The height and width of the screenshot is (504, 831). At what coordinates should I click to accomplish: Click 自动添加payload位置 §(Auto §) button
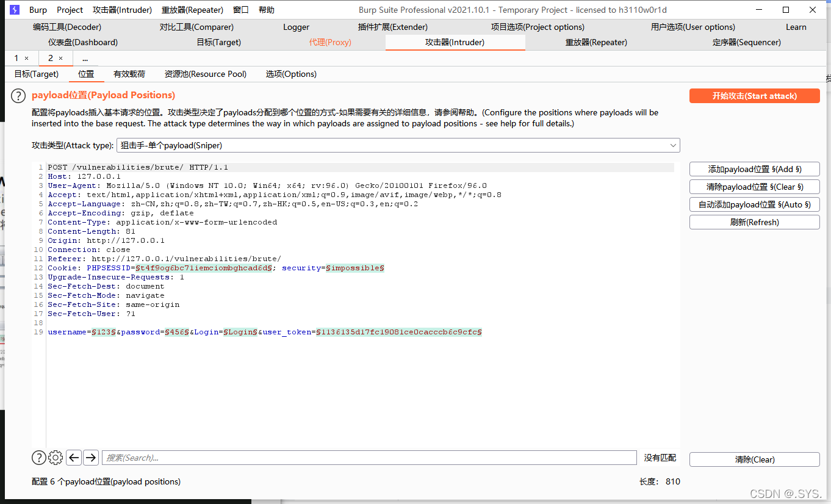(755, 204)
